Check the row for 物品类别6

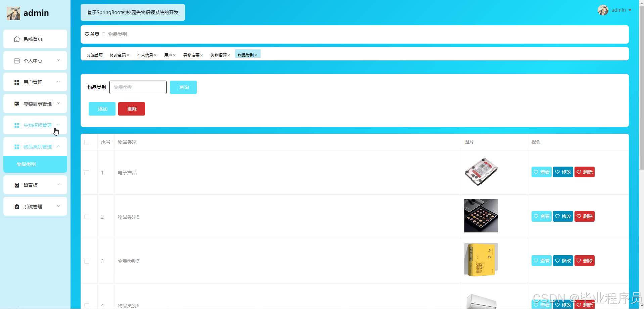[x=87, y=306]
